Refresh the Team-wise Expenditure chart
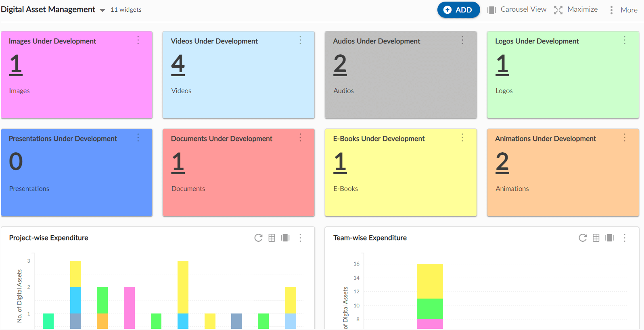Image resolution: width=644 pixels, height=330 pixels. (582, 238)
